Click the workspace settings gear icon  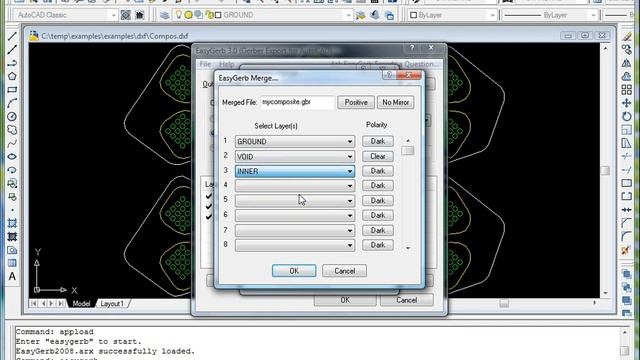pyautogui.click(x=126, y=15)
